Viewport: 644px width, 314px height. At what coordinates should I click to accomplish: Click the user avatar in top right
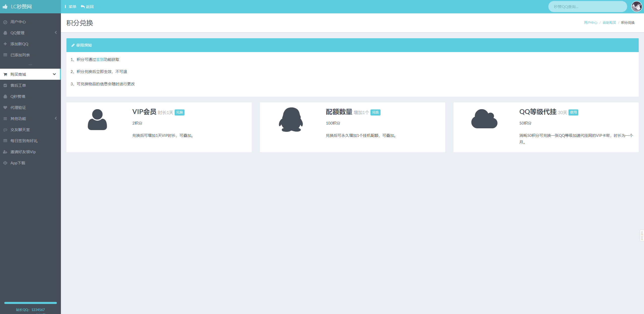636,7
